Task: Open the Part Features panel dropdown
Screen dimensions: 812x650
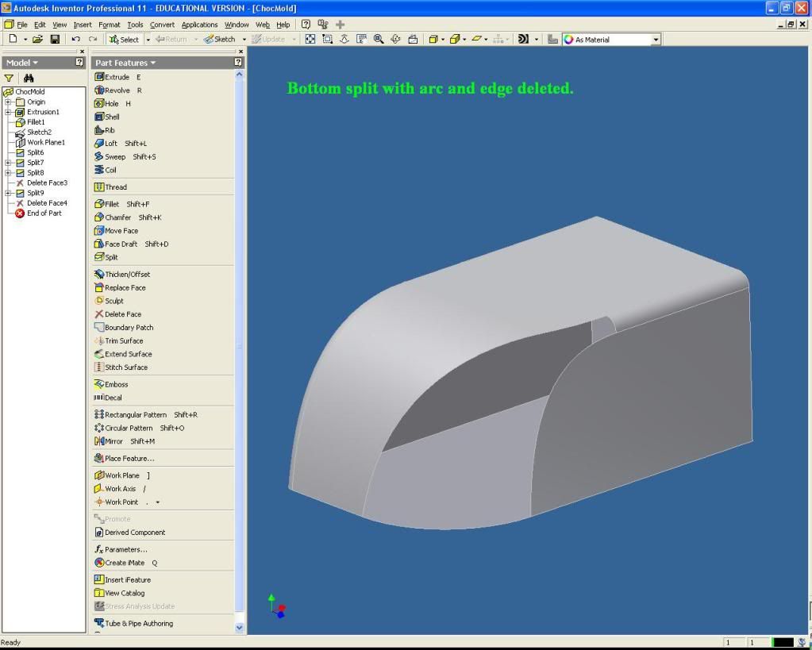Action: pyautogui.click(x=125, y=63)
